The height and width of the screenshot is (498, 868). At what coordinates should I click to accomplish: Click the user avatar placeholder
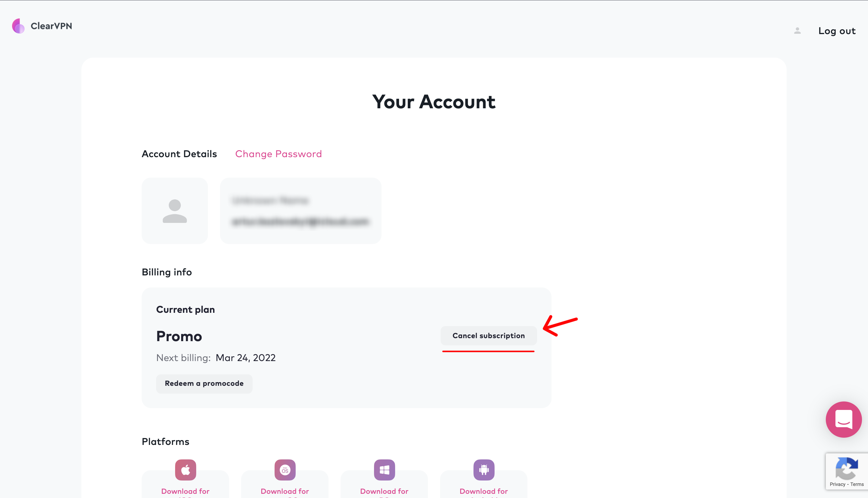pos(175,211)
